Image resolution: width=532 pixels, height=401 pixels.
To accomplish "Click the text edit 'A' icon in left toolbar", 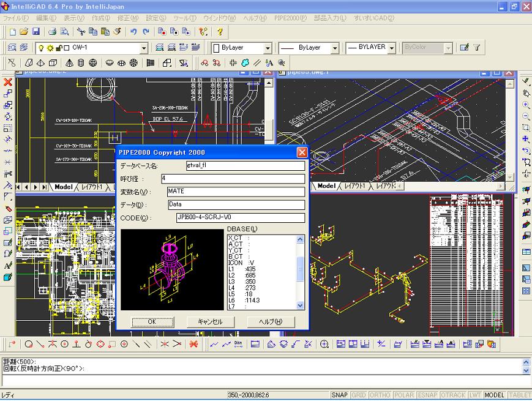I will [8, 266].
